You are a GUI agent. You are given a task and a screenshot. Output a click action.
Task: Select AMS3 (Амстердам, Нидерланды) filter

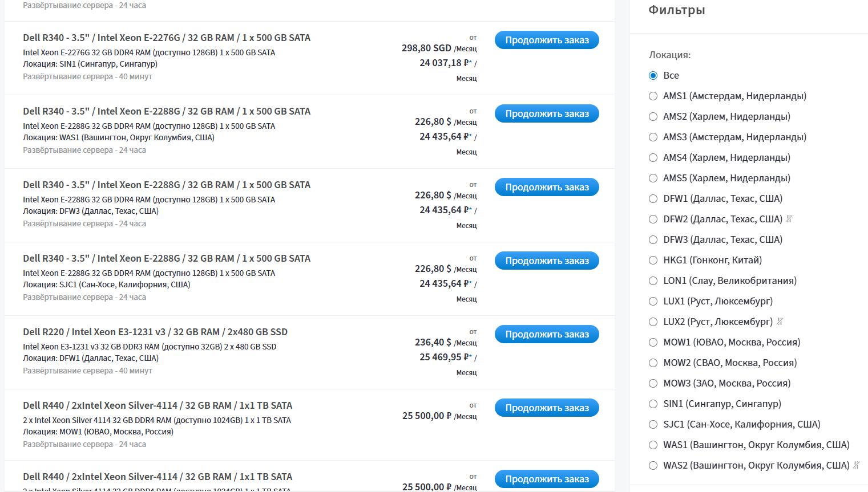653,137
